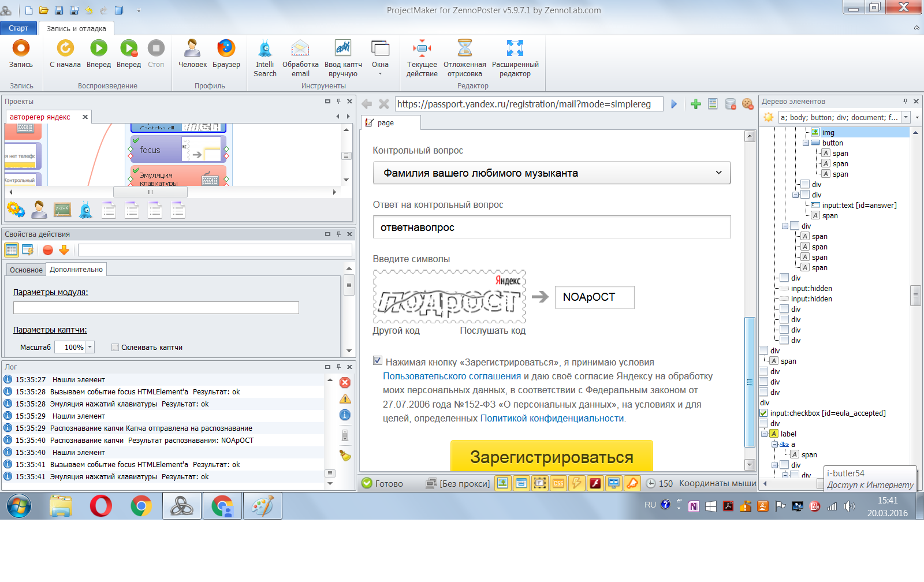
Task: Click the captcha input containing NOApOCT
Action: click(594, 297)
